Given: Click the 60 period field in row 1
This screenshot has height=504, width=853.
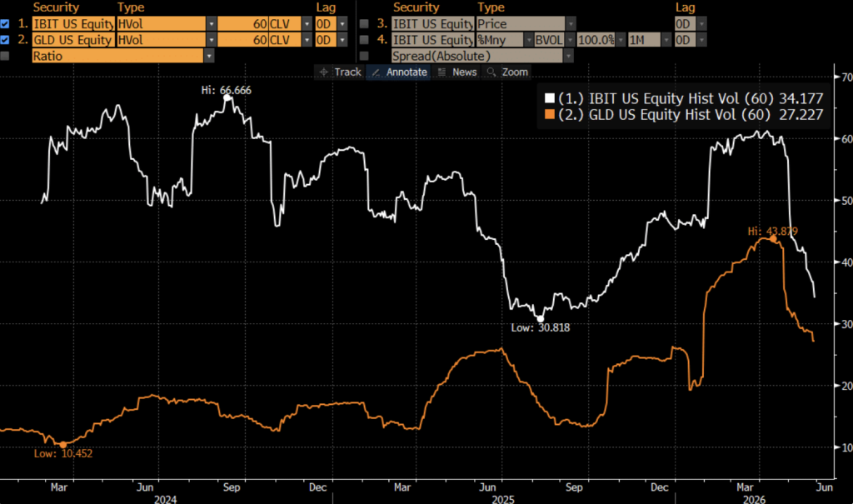Looking at the screenshot, I should (x=242, y=24).
